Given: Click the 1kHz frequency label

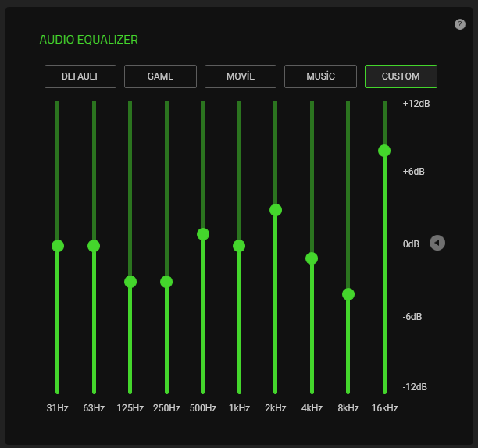Looking at the screenshot, I should pos(239,407).
